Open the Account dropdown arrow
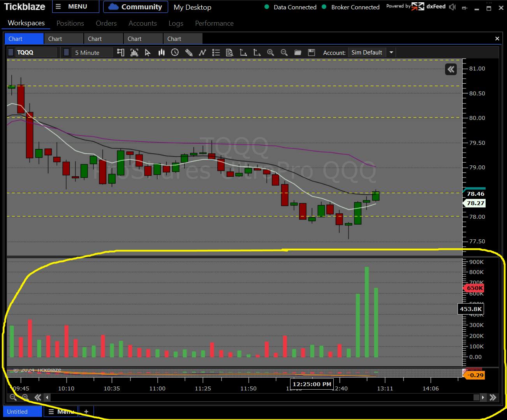Screen dimensions: 507x420 (x=391, y=53)
